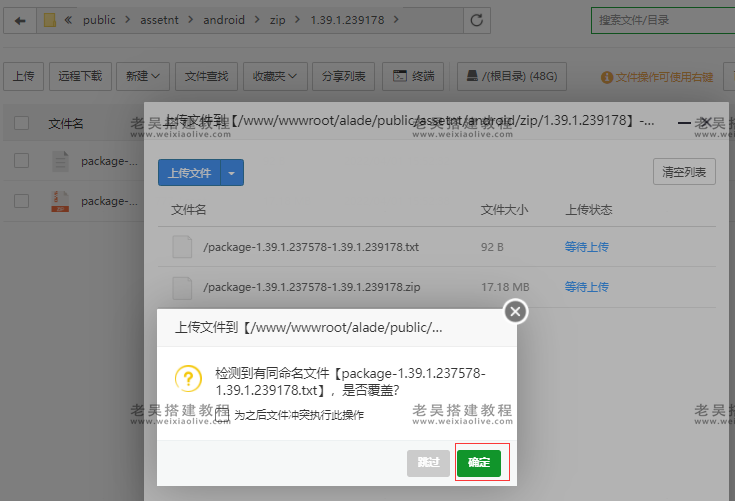Select the /(根目录) (48G) disk button

click(512, 76)
